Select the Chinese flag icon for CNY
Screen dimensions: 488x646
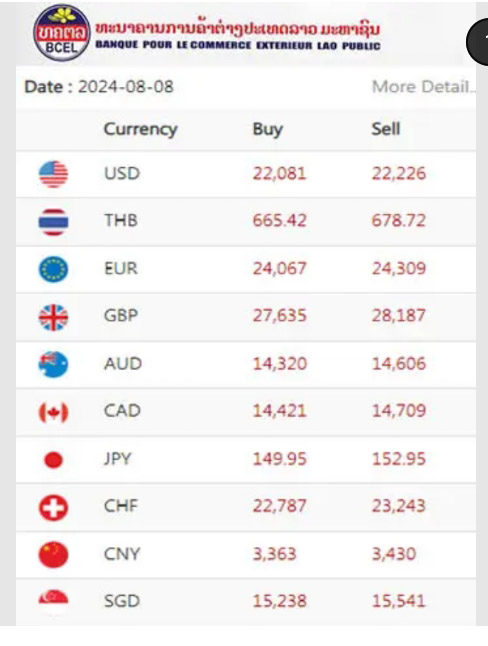pos(54,555)
